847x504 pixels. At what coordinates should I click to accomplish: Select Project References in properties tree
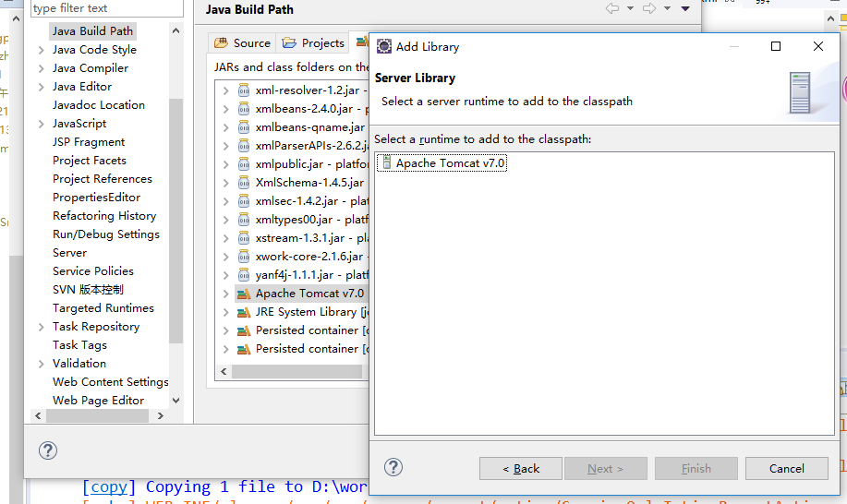[103, 178]
